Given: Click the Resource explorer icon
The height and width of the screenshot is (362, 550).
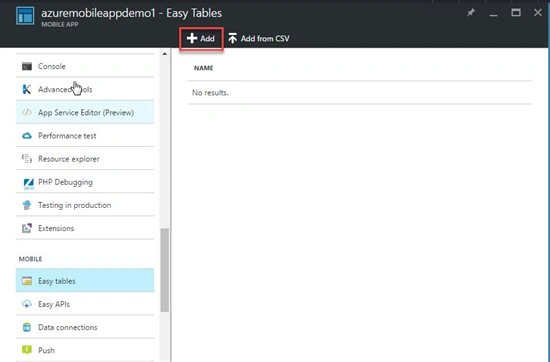Looking at the screenshot, I should pos(27,159).
